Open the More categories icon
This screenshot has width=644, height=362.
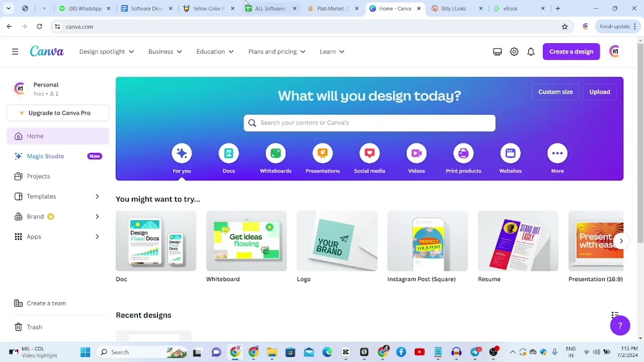(x=557, y=153)
